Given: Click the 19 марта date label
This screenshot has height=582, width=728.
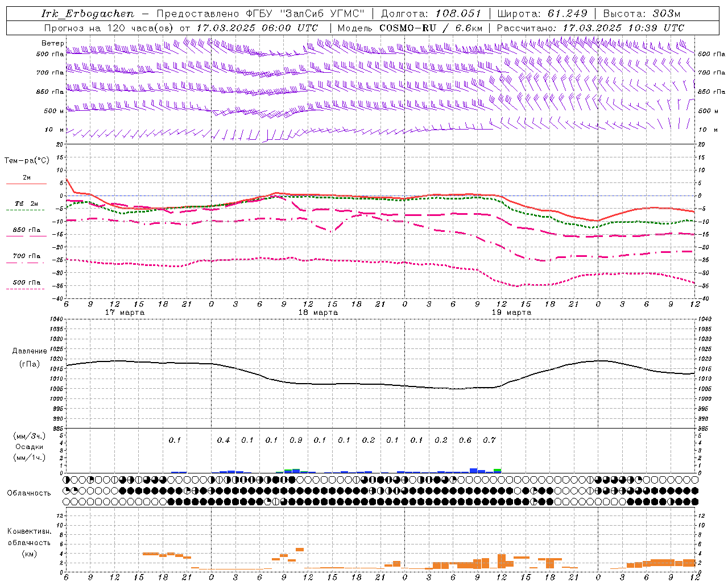Looking at the screenshot, I should coord(511,313).
